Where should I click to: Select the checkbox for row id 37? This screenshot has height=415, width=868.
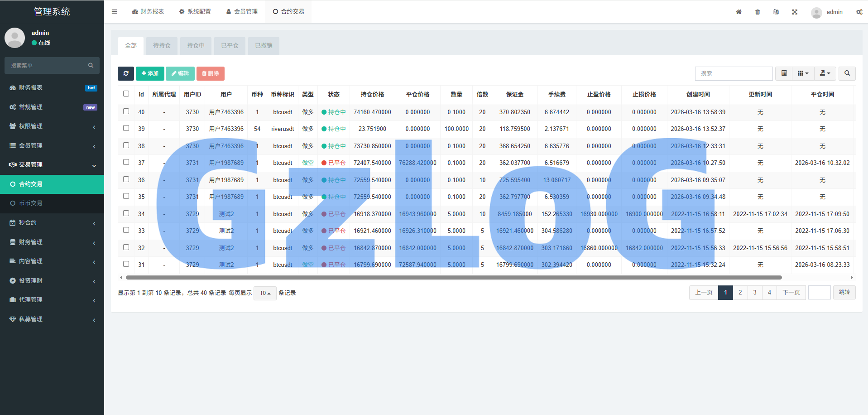126,162
